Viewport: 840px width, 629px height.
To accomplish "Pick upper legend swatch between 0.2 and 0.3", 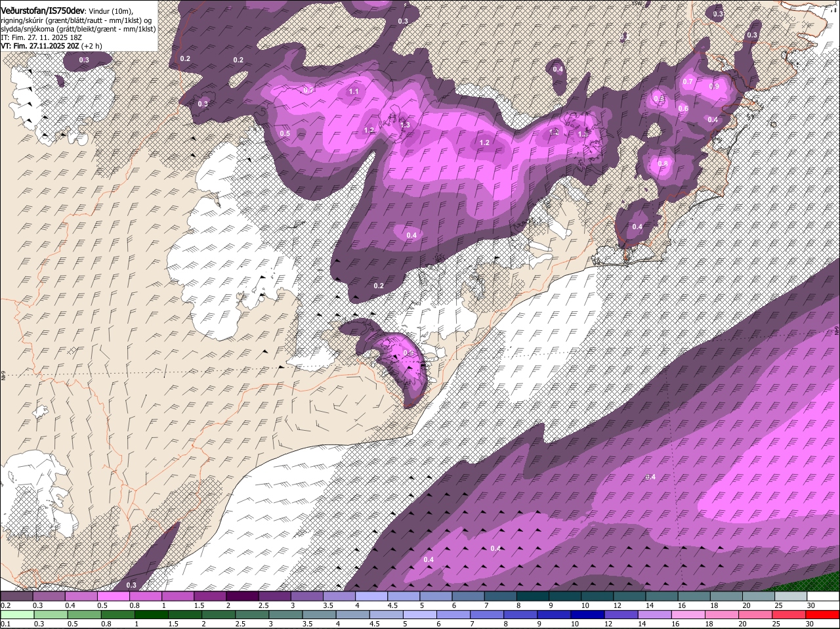I will [x=18, y=596].
